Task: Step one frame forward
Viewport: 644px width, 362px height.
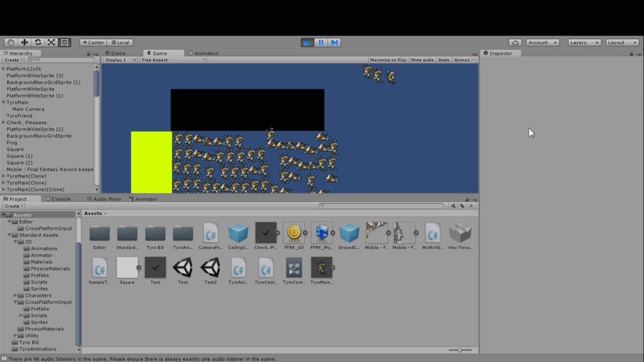Action: pyautogui.click(x=335, y=43)
